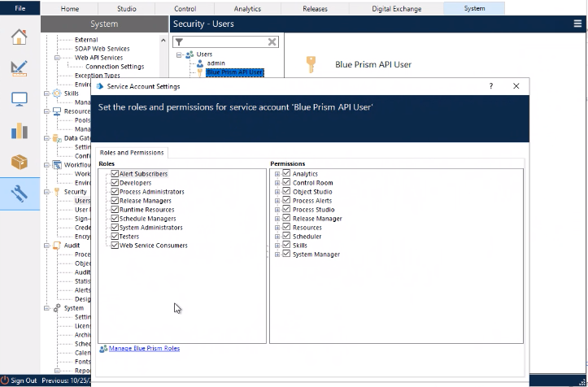Click the Security key icon in System tree
The height and width of the screenshot is (387, 588).
point(57,192)
